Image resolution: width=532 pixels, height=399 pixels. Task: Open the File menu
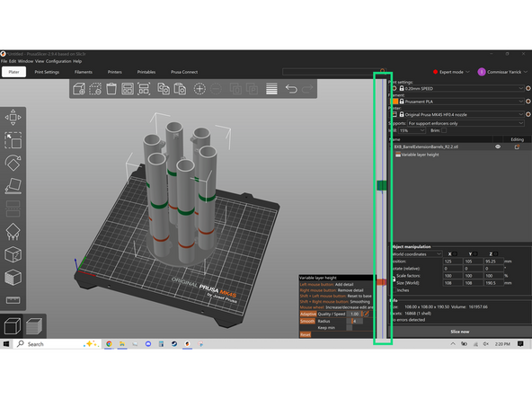pos(4,61)
